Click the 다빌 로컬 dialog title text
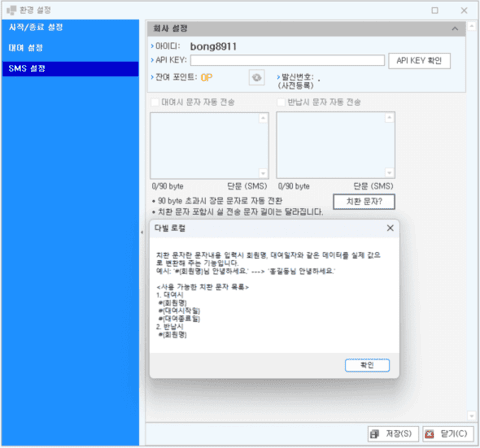Screen dimensions: 480x448 [170, 228]
